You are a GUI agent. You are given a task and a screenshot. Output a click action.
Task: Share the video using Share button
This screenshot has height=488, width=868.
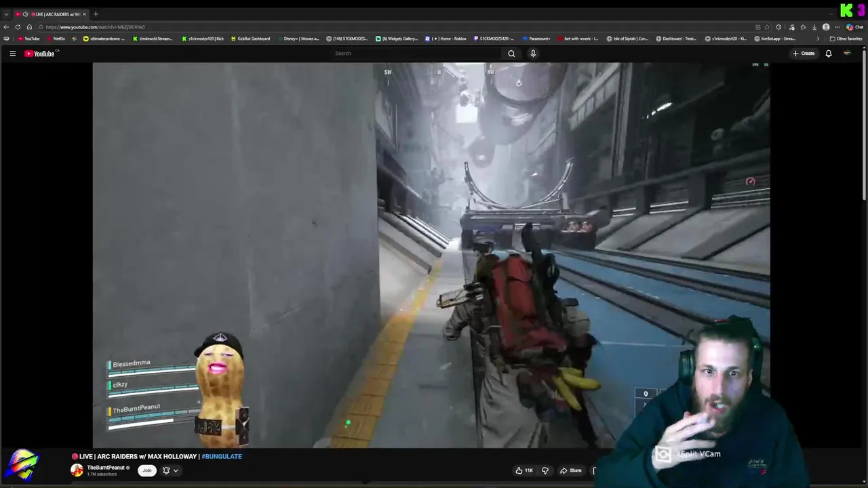point(570,470)
